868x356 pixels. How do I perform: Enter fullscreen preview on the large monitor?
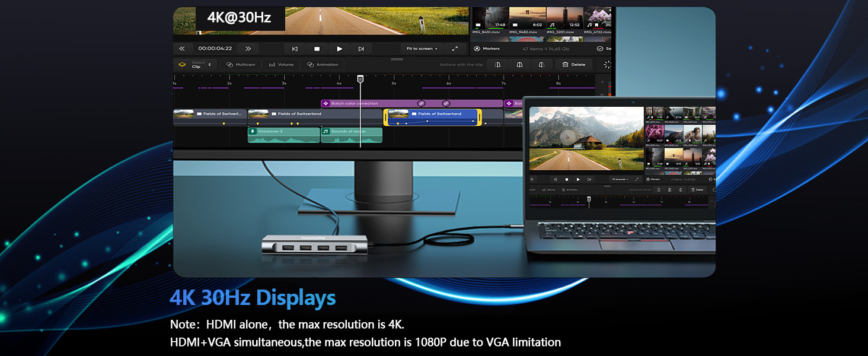[455, 49]
